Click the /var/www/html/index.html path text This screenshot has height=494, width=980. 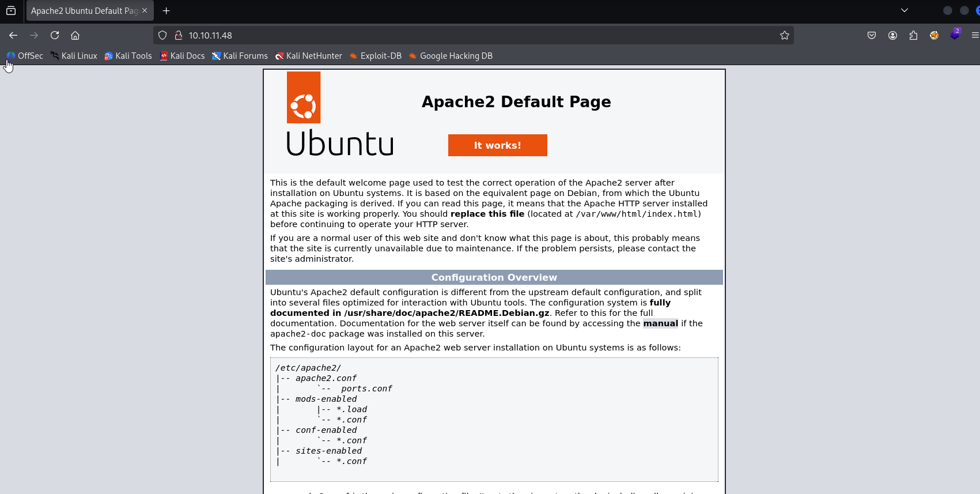coord(637,214)
